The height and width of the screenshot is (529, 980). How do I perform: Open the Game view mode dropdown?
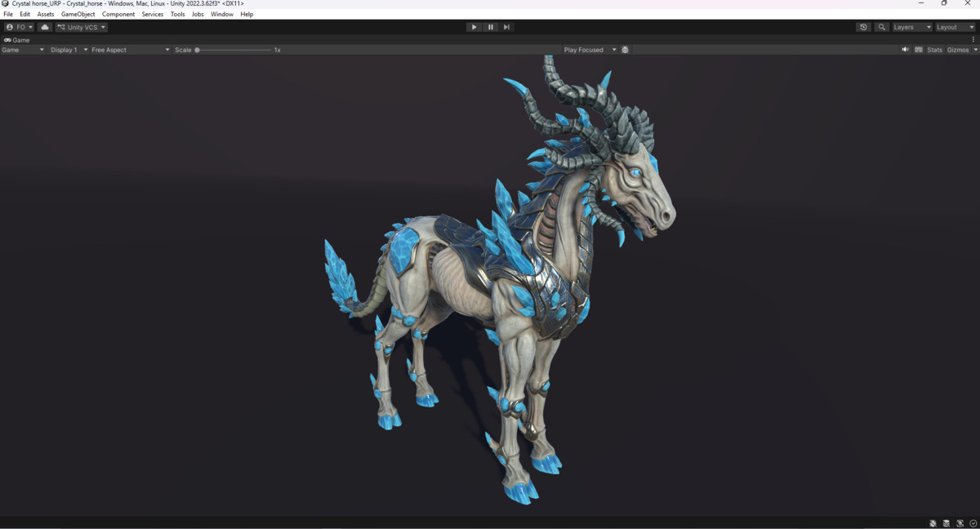pyautogui.click(x=23, y=50)
